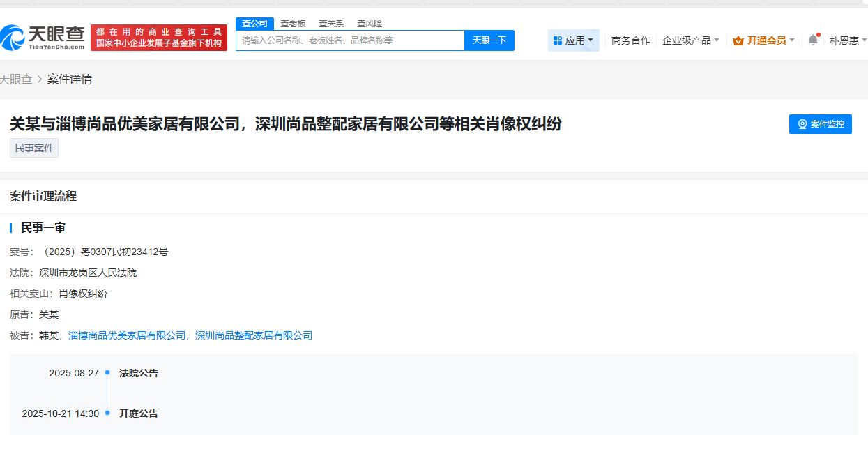The width and height of the screenshot is (868, 449).
Task: Select the case title about 肖像权纠纷
Action: pos(286,124)
